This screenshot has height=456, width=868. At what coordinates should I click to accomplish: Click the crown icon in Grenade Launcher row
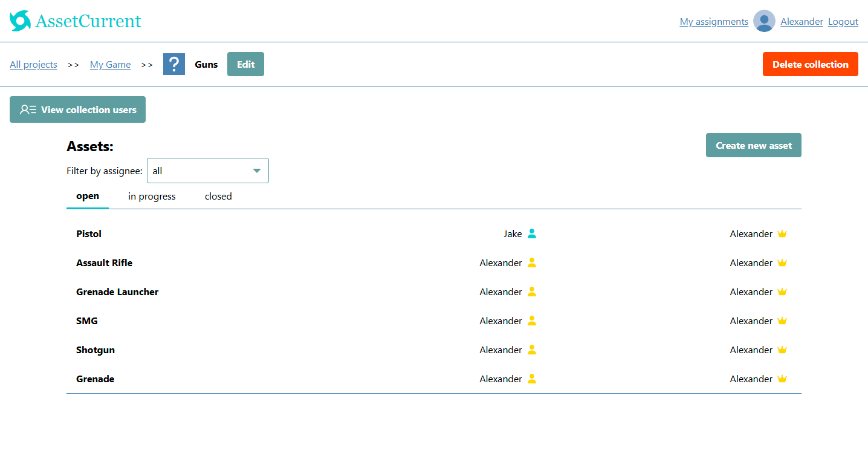click(x=782, y=292)
